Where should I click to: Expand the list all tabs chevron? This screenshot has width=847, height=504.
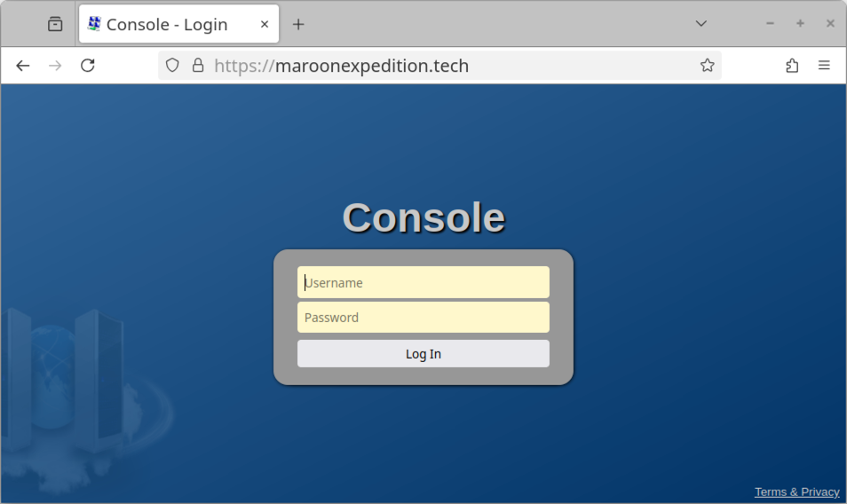(x=701, y=24)
